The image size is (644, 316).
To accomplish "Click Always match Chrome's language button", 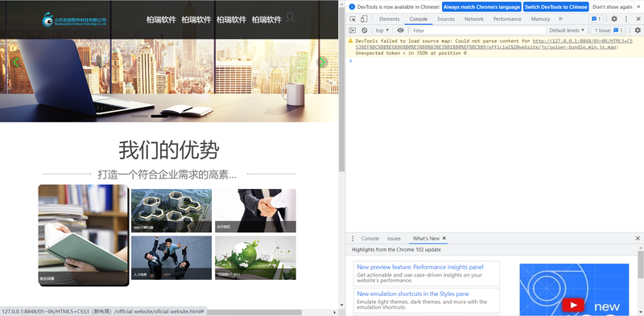I will point(481,7).
